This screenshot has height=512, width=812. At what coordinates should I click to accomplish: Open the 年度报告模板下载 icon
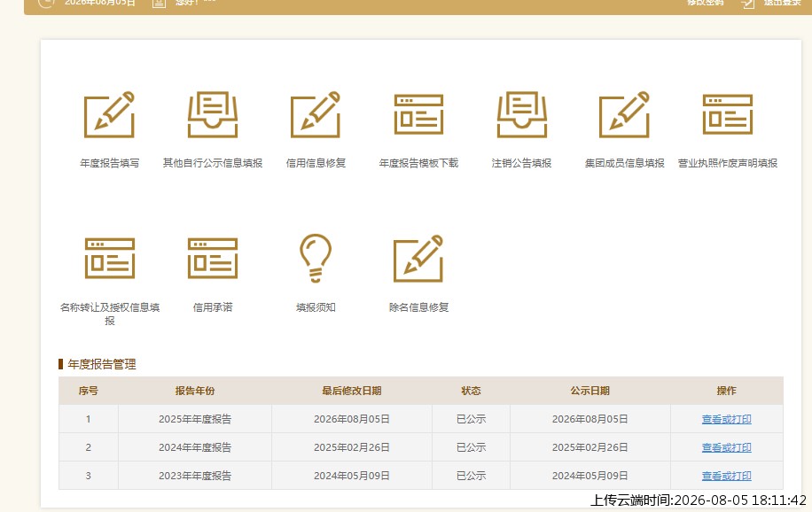point(418,114)
